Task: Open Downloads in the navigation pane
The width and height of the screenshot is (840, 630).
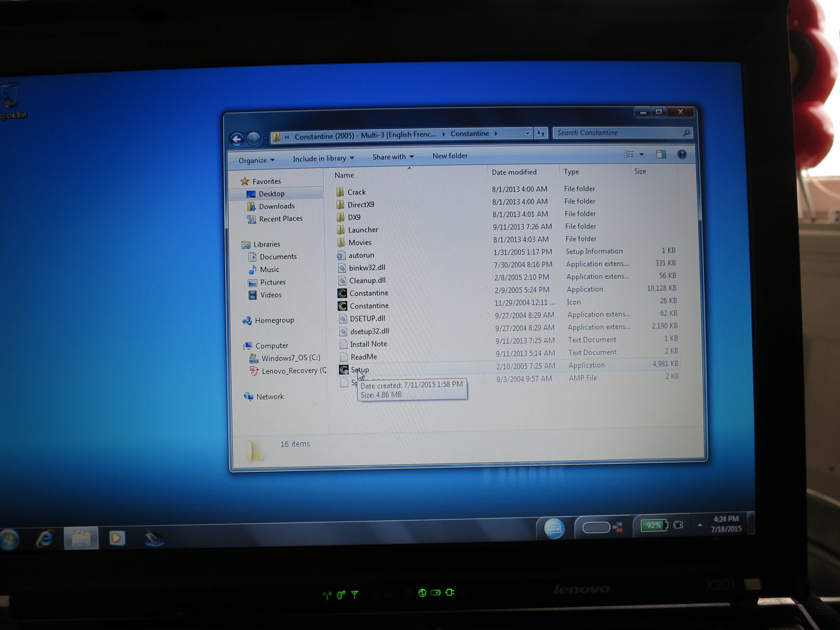Action: (276, 206)
